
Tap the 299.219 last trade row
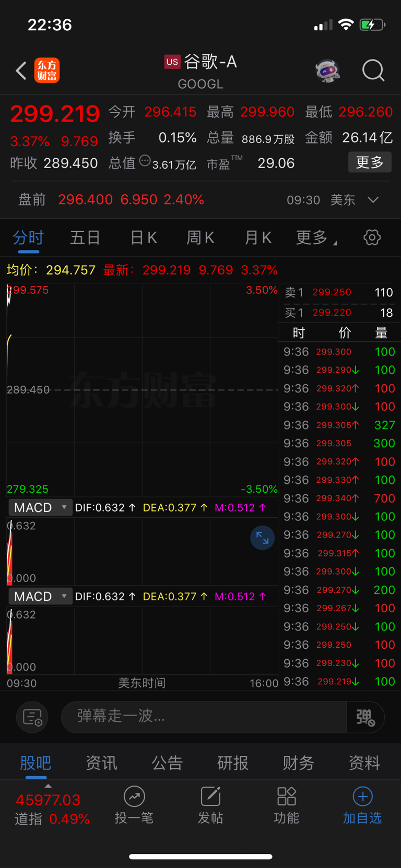(x=339, y=681)
